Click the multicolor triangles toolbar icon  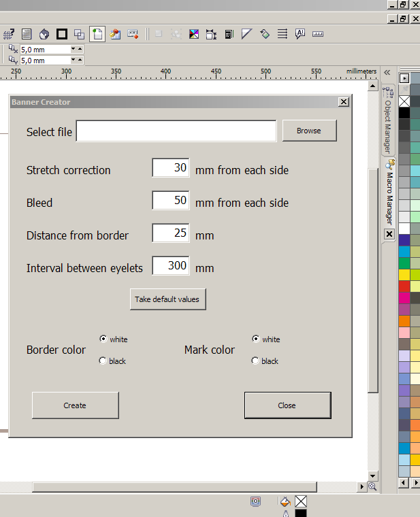coord(194,34)
